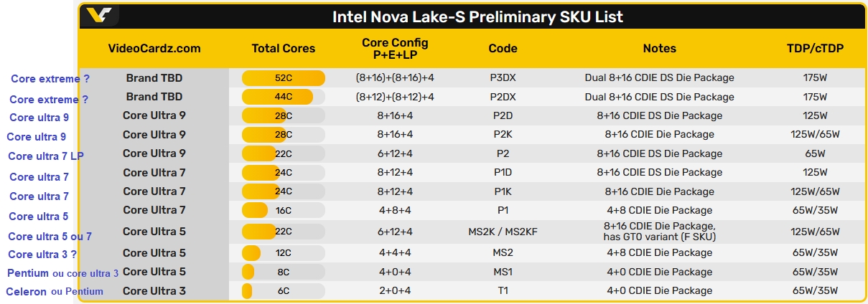
Task: Select the Core Config P+E+LP column header
Action: 395,49
